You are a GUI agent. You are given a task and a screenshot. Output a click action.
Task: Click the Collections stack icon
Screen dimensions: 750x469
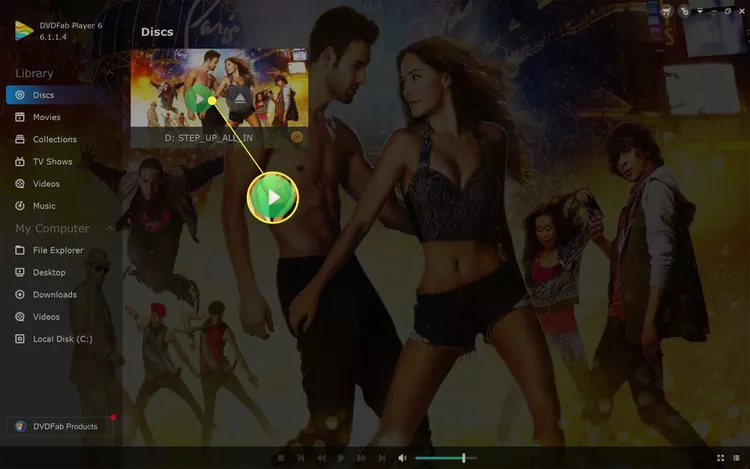pyautogui.click(x=20, y=139)
